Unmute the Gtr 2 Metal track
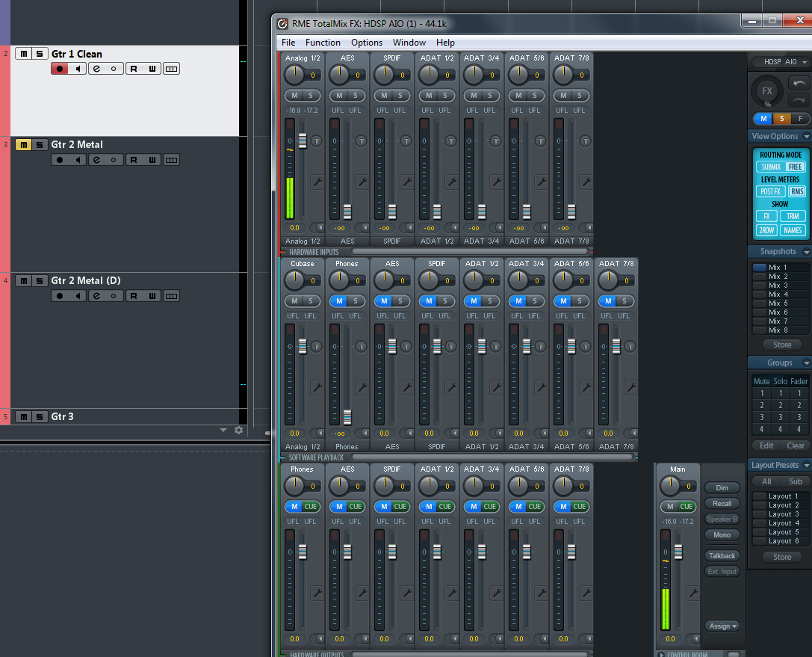The height and width of the screenshot is (657, 812). [23, 144]
